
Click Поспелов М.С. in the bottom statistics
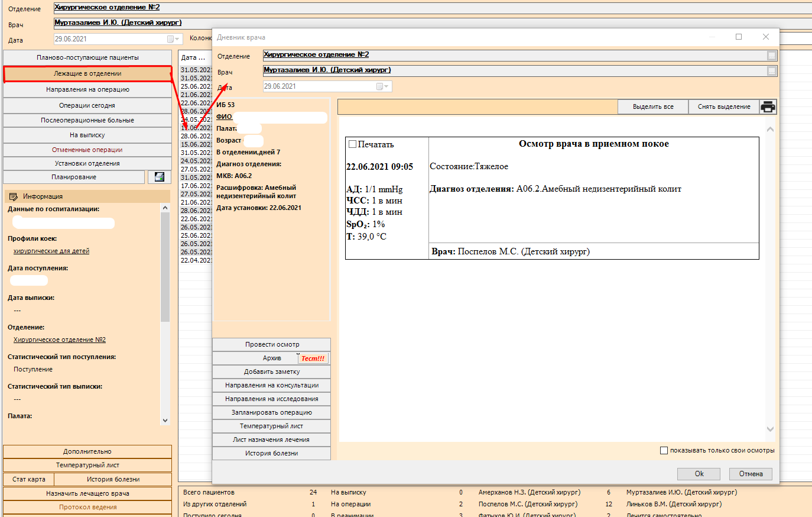(x=528, y=504)
